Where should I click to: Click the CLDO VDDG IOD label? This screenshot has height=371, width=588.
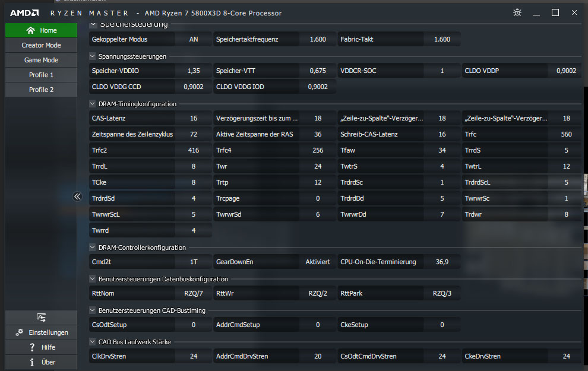pos(240,87)
